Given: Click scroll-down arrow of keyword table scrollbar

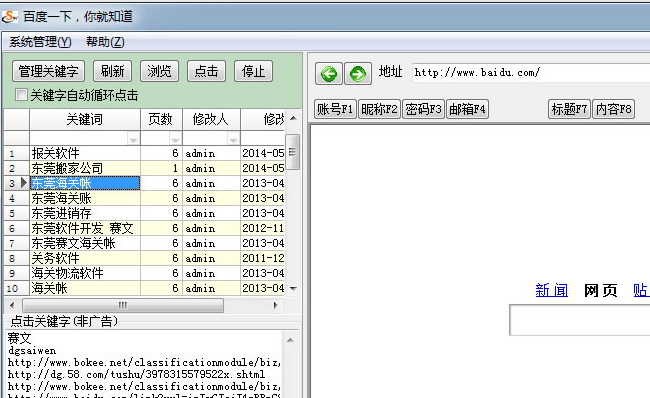Looking at the screenshot, I should tap(293, 289).
